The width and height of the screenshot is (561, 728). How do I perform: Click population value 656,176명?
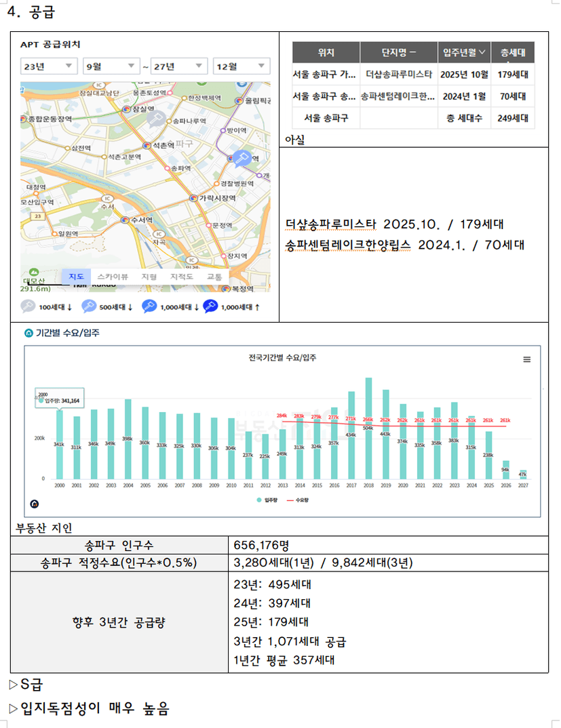[262, 545]
